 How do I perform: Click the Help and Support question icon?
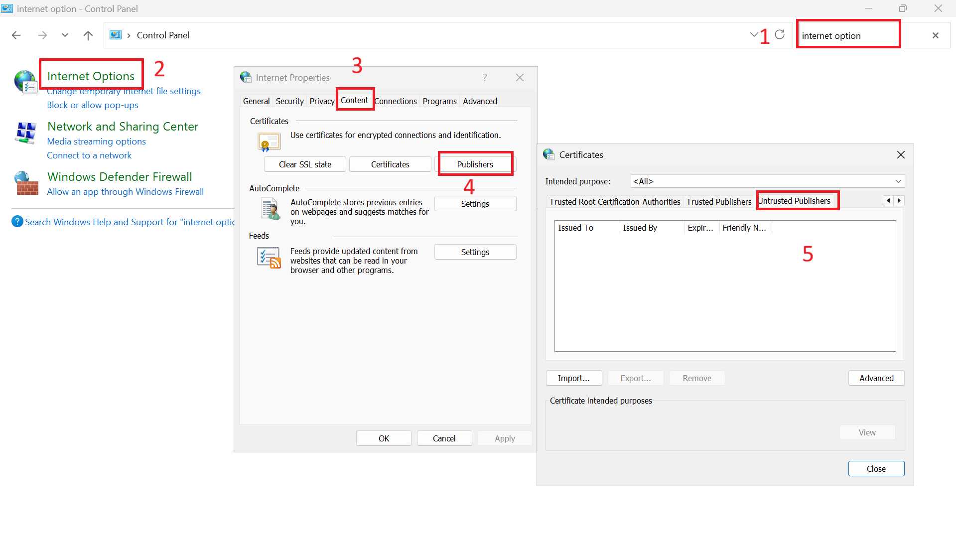[17, 221]
